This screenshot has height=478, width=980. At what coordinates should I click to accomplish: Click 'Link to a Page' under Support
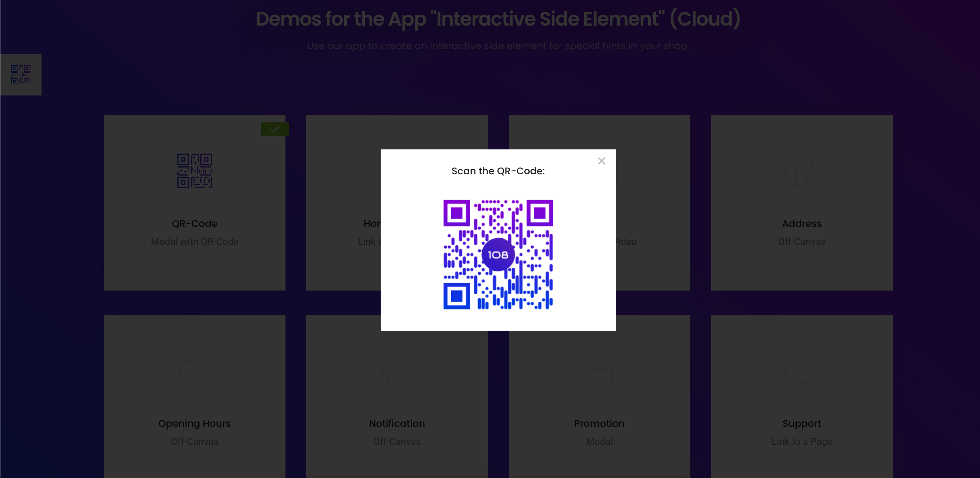pos(801,441)
